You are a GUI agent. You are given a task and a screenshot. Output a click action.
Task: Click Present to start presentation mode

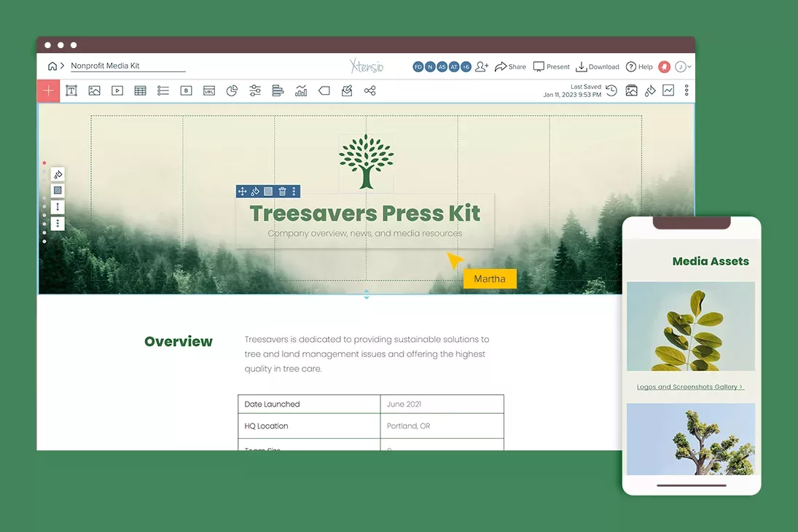pyautogui.click(x=551, y=66)
